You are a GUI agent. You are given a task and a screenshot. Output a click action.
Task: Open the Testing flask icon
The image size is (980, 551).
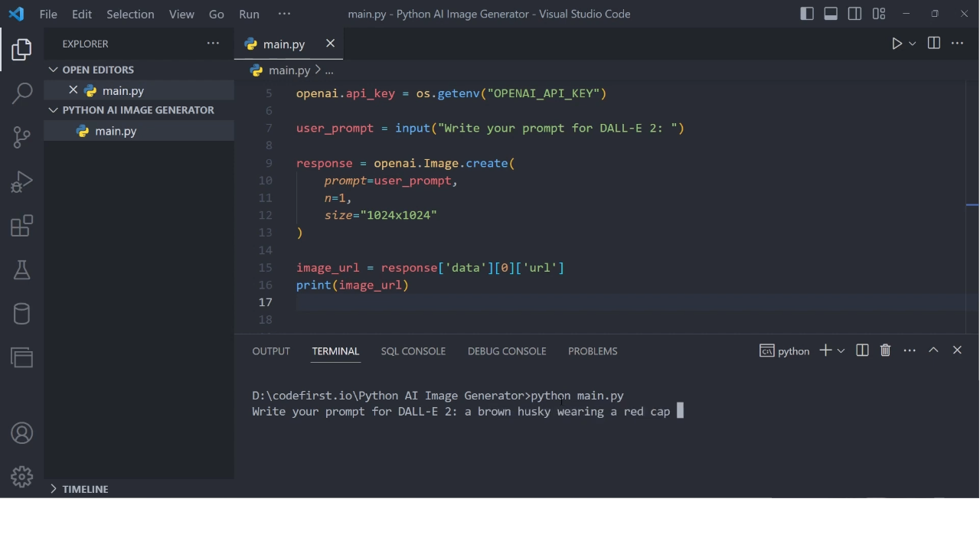pos(21,269)
